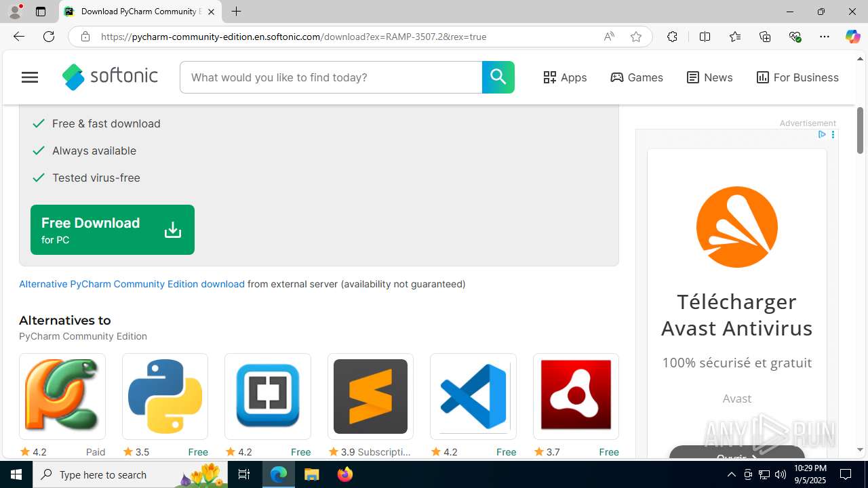Image resolution: width=868 pixels, height=488 pixels.
Task: Click the Softonic logo
Action: pyautogui.click(x=110, y=77)
